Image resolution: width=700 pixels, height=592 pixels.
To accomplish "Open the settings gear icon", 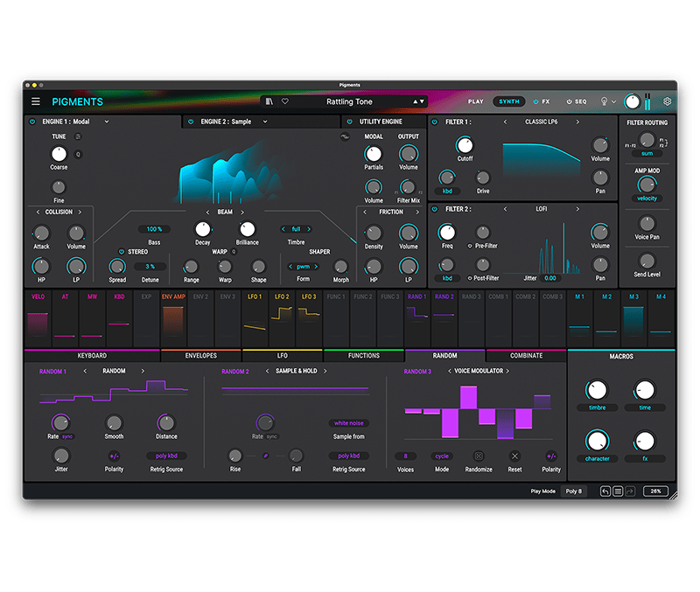I will [x=667, y=101].
